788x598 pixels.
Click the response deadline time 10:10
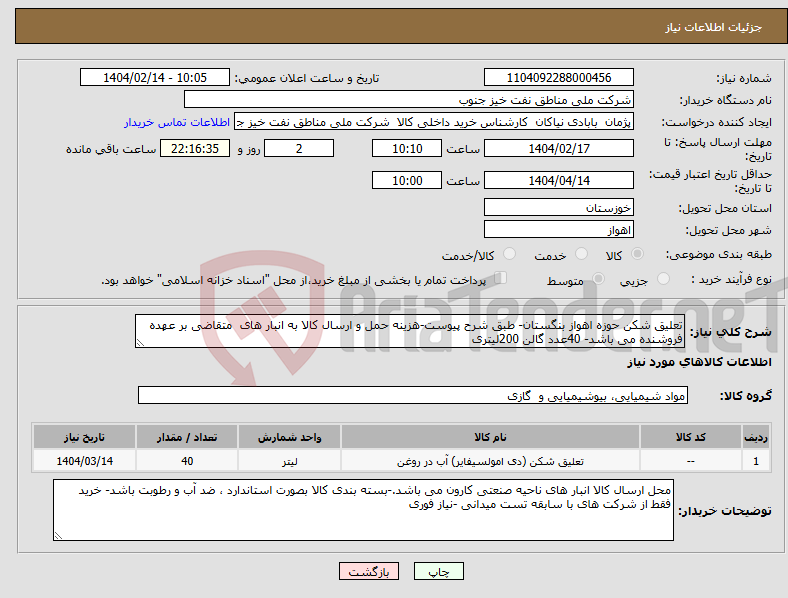(407, 148)
